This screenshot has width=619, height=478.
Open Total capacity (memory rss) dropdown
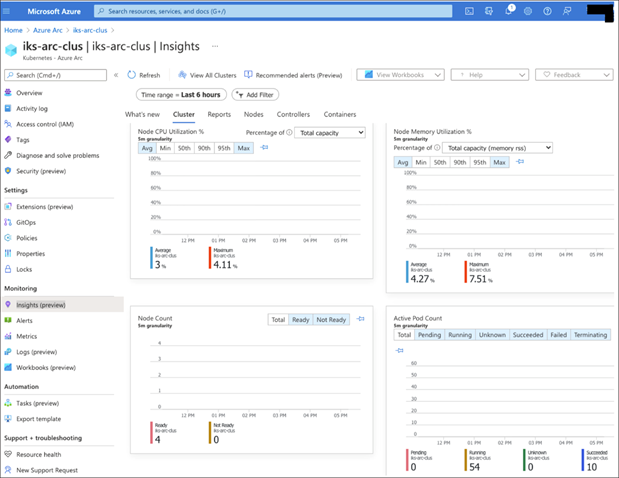pyautogui.click(x=498, y=147)
